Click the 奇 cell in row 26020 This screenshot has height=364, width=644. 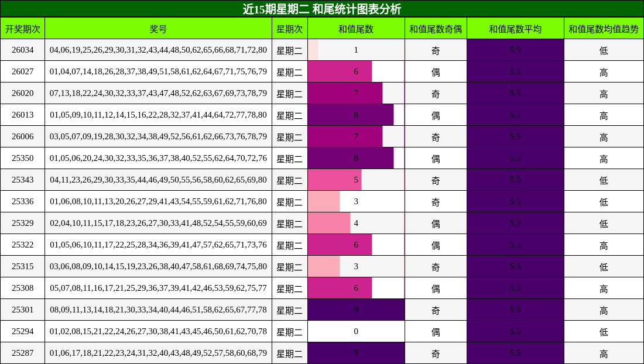pyautogui.click(x=436, y=92)
